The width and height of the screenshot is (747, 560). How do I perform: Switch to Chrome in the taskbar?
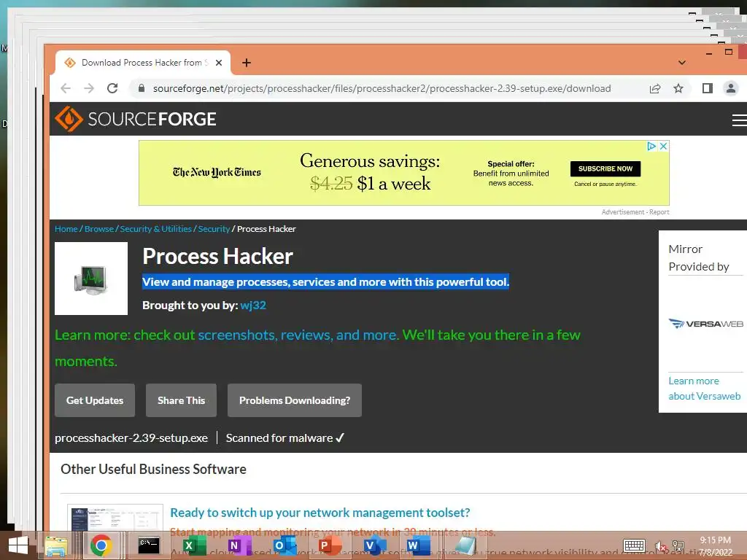(101, 545)
